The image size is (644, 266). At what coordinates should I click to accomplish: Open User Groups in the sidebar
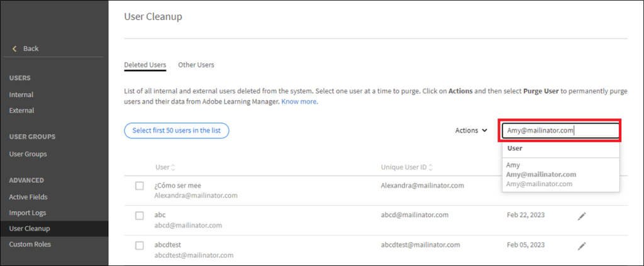click(28, 154)
